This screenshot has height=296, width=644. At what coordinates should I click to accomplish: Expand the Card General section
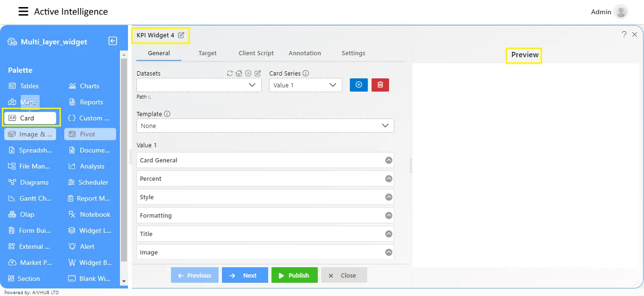(265, 160)
